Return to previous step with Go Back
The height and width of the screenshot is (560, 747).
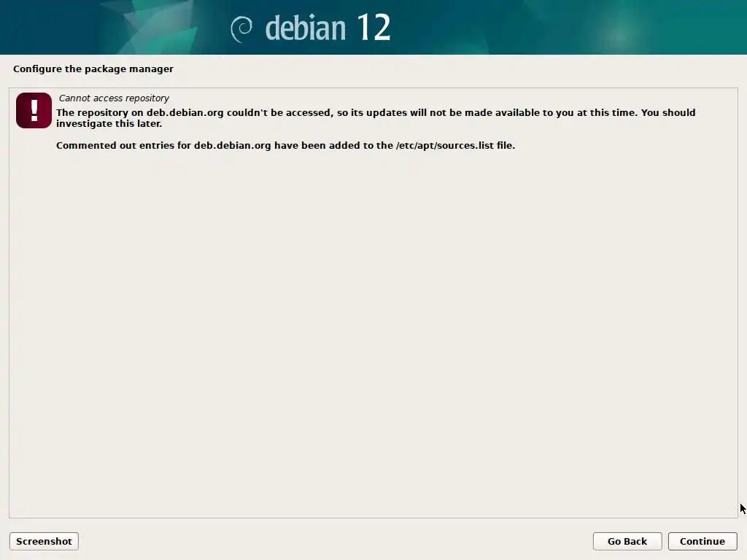click(x=627, y=542)
